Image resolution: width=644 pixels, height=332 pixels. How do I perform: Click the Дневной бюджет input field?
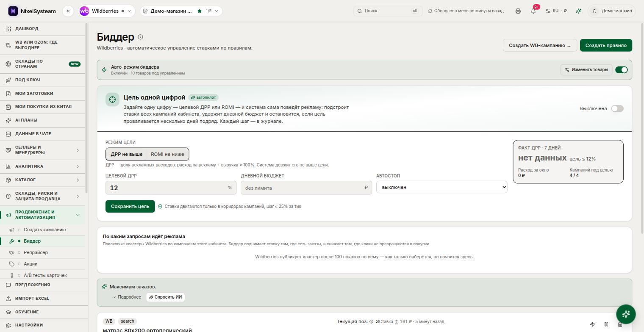tap(306, 188)
